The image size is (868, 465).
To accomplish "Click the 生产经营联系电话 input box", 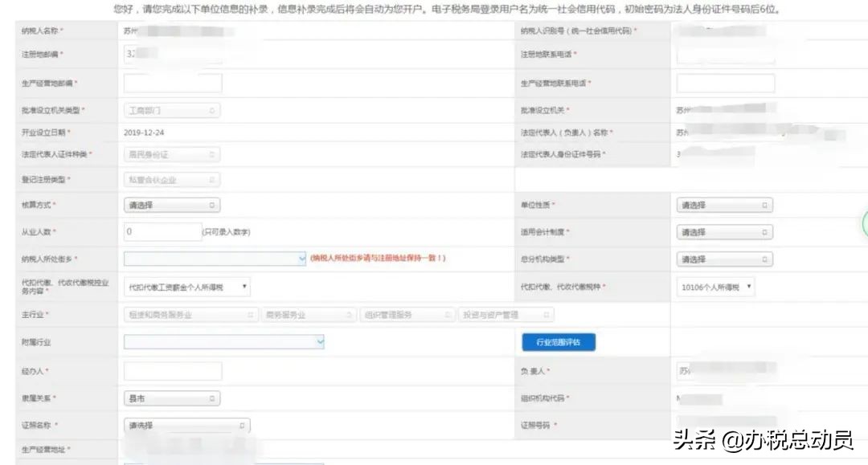I will 724,83.
